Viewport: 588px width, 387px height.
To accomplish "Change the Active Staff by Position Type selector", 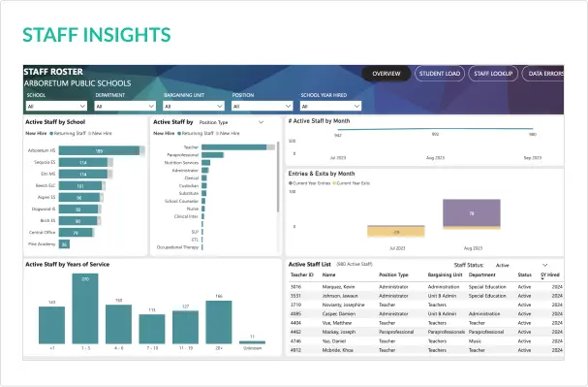I will click(x=232, y=122).
